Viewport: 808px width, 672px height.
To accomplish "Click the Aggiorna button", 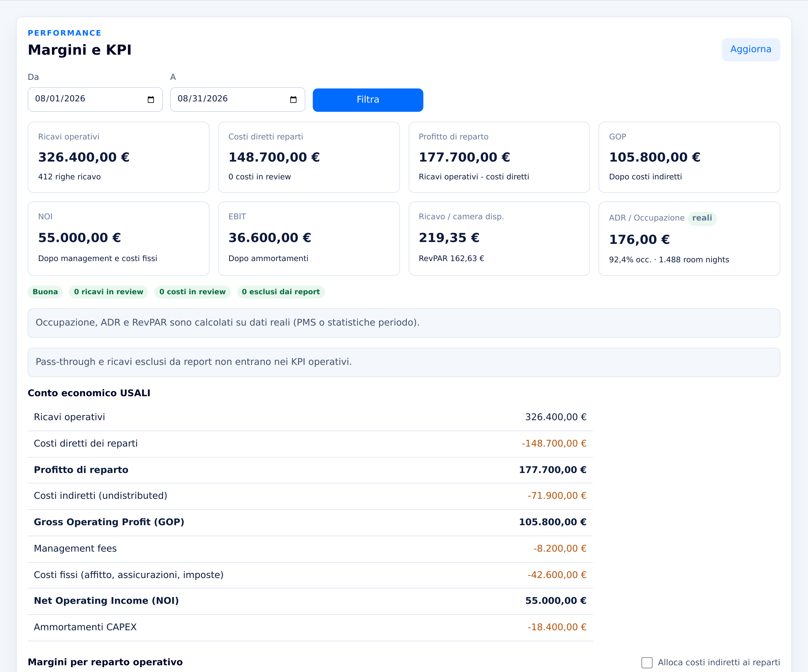I will [751, 50].
